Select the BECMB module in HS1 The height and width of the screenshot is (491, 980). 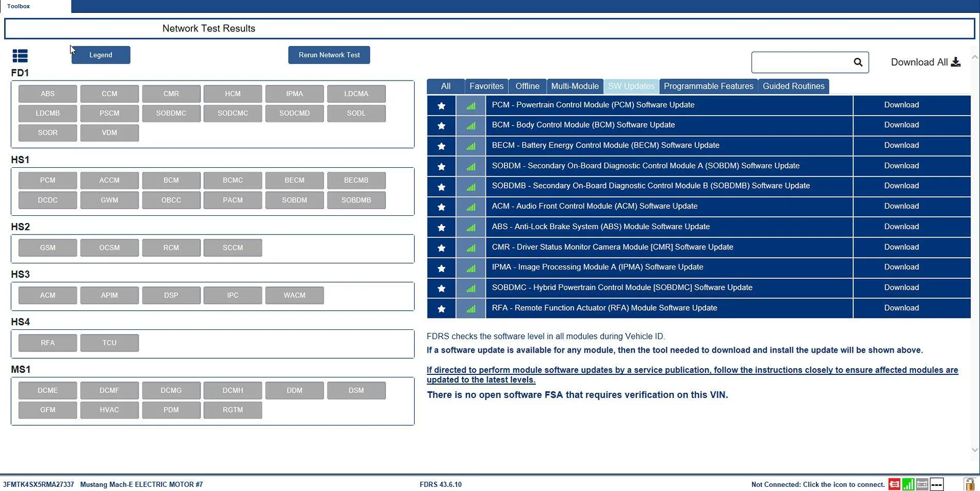(356, 181)
